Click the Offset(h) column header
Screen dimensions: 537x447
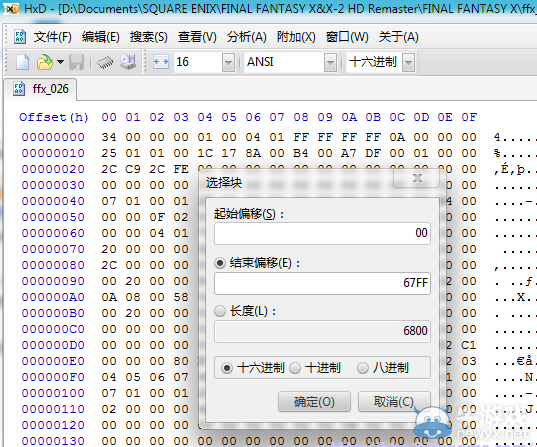(x=54, y=117)
